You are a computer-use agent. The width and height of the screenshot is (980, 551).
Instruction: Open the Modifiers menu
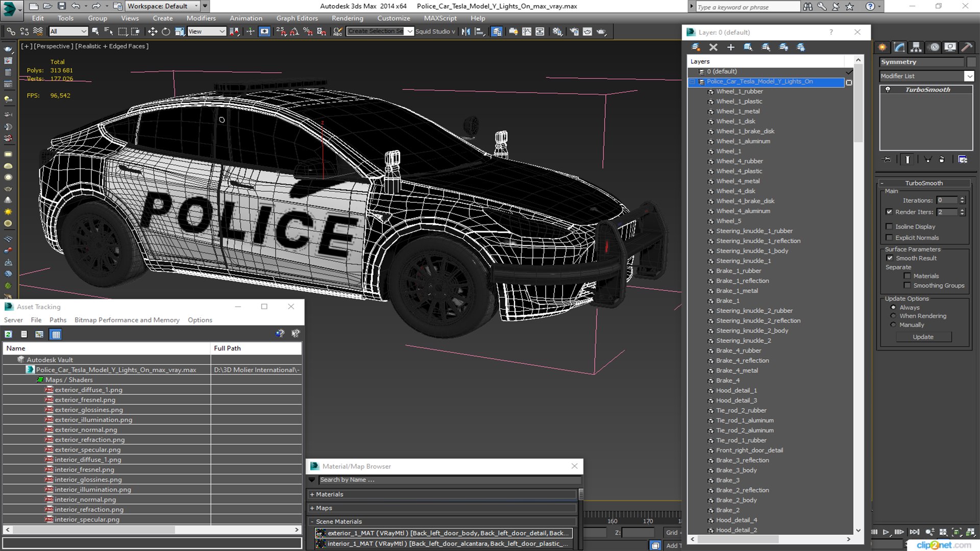coord(201,18)
